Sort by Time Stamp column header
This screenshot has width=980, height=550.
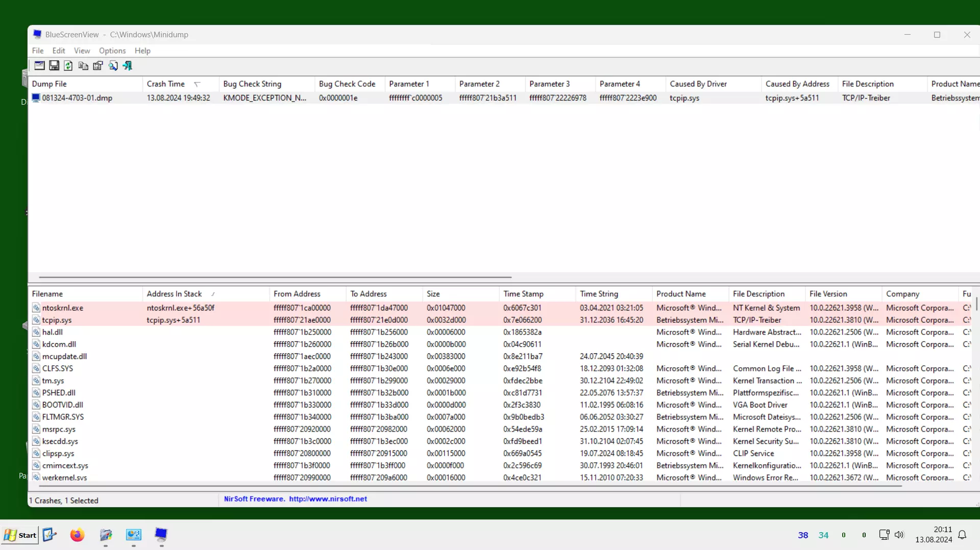pos(537,294)
